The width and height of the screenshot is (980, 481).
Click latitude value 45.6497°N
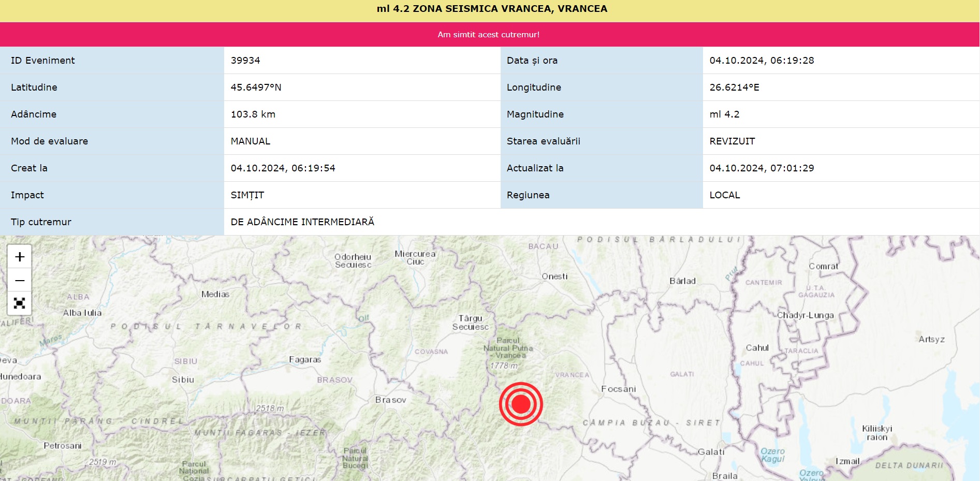[256, 88]
